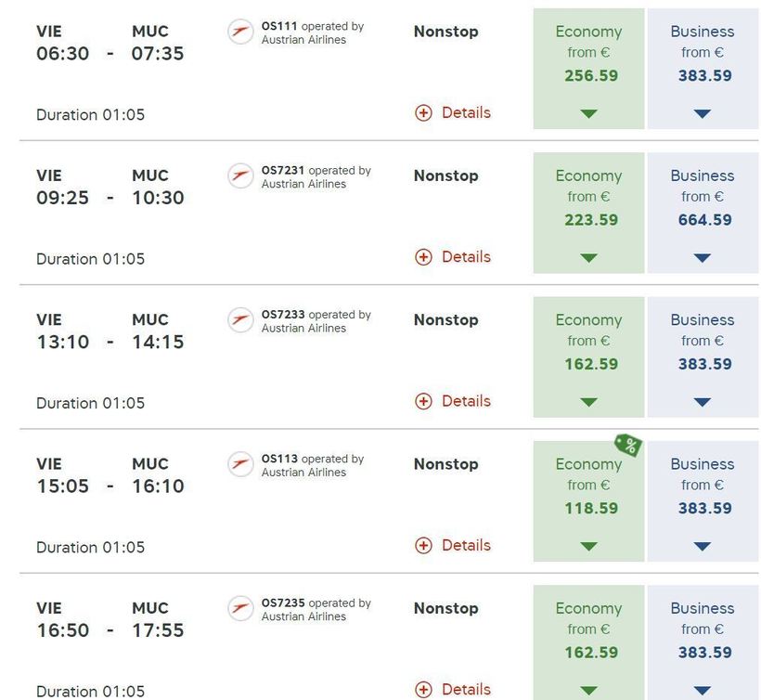The image size is (761, 700).
Task: Expand Economy fare 256.59 for 06:30 flight
Action: [588, 114]
